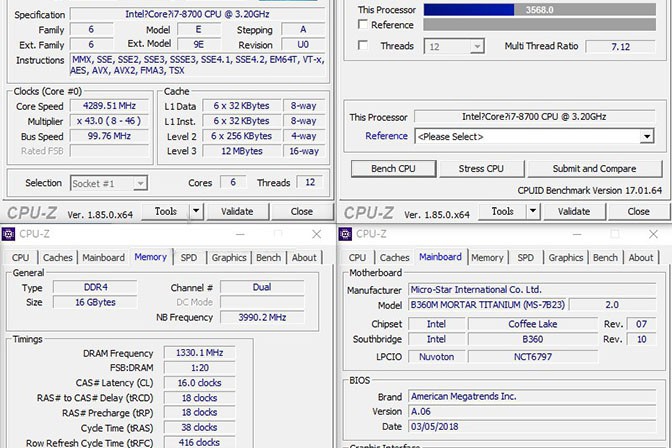Open Graphics tab in Mainboard window
The width and height of the screenshot is (672, 448).
click(566, 258)
